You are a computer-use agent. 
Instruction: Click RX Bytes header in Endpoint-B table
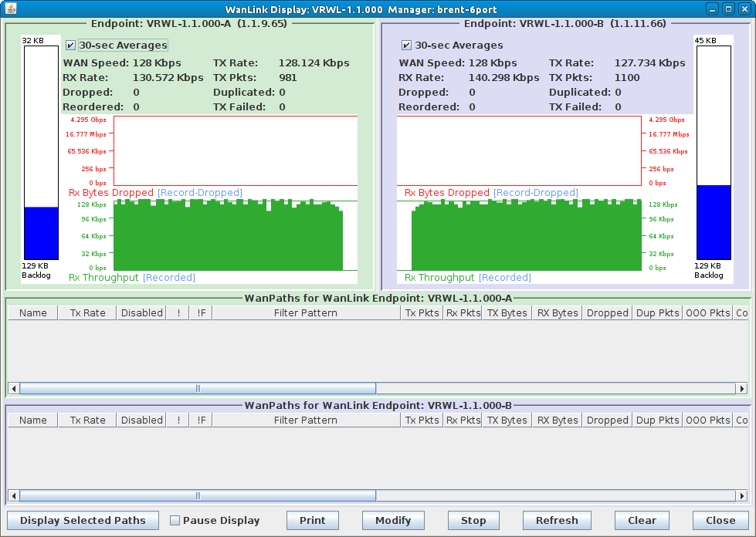(558, 420)
